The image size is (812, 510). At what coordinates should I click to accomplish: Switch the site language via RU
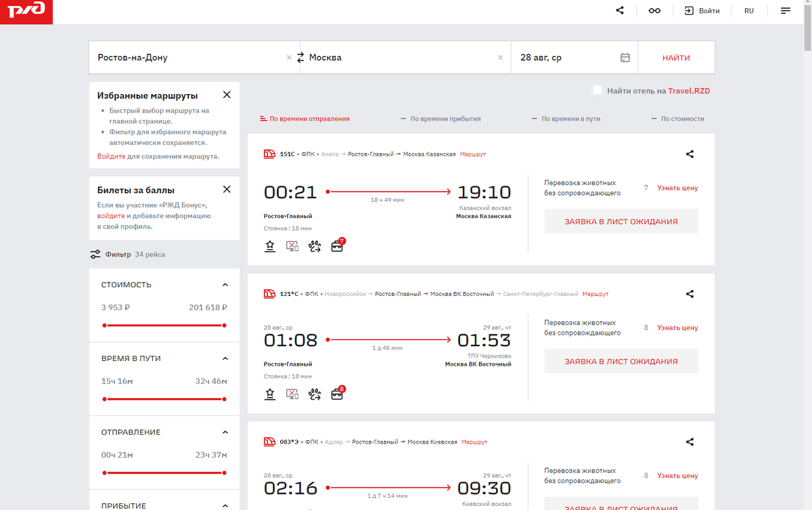(x=749, y=11)
